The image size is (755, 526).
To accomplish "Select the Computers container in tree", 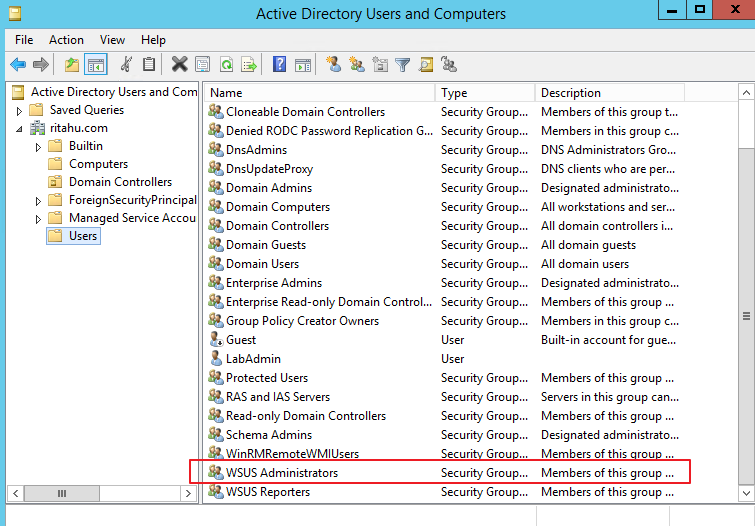I will click(99, 164).
